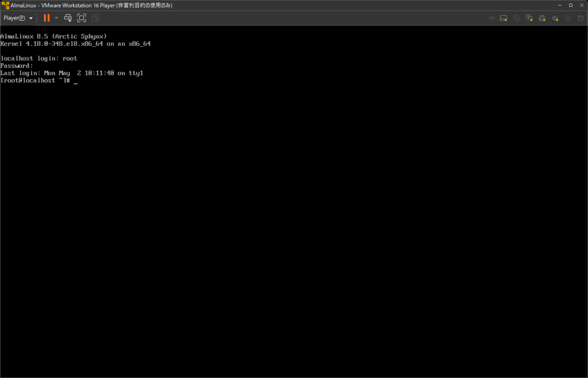Open the hard disk device icon

(504, 18)
